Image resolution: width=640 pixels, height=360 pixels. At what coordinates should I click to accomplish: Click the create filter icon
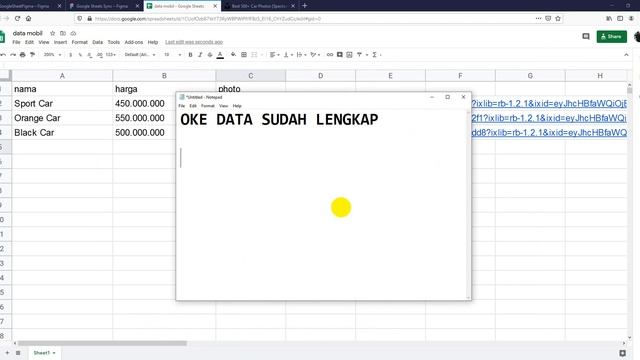click(x=360, y=55)
